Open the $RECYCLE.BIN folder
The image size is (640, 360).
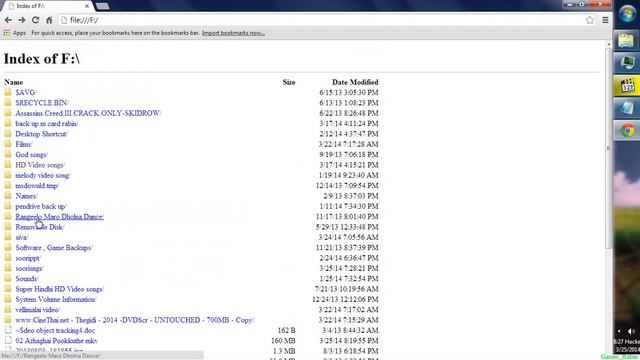point(42,103)
